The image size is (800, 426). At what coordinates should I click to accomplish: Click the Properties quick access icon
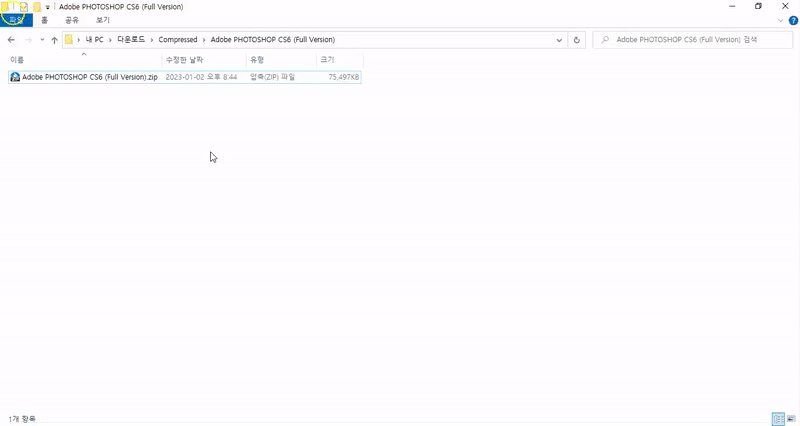coord(23,7)
